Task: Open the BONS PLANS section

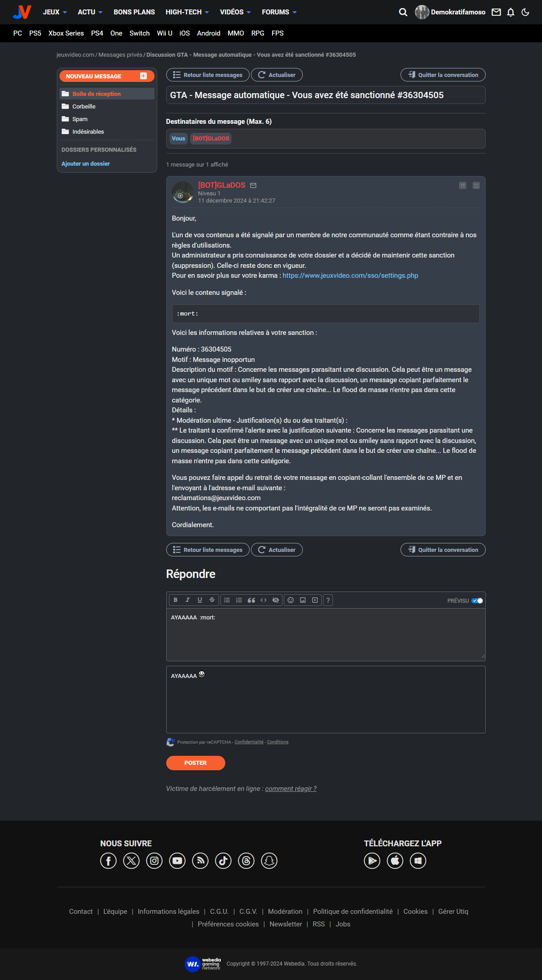Action: [134, 12]
